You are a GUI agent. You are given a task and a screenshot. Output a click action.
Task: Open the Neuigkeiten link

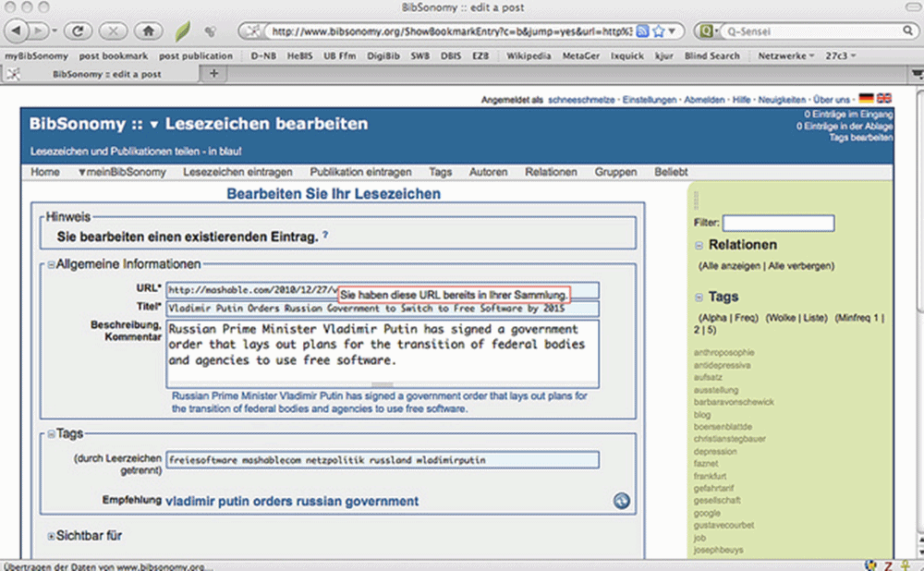(x=782, y=100)
